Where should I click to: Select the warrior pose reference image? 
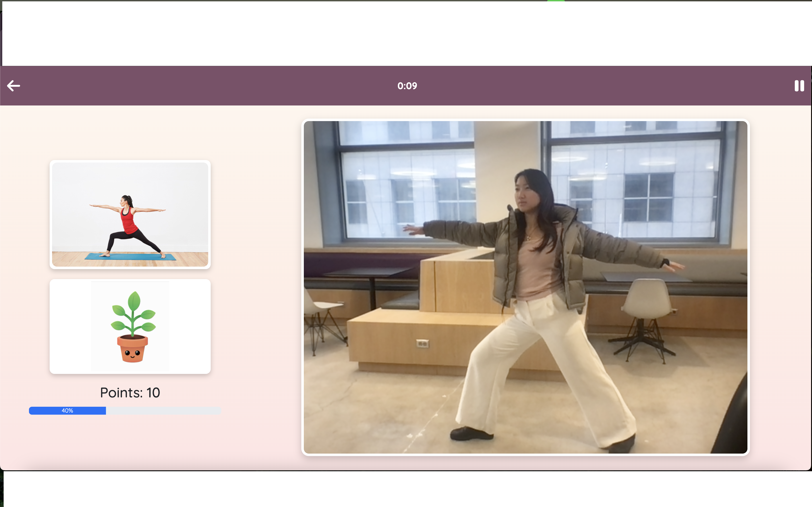130,215
